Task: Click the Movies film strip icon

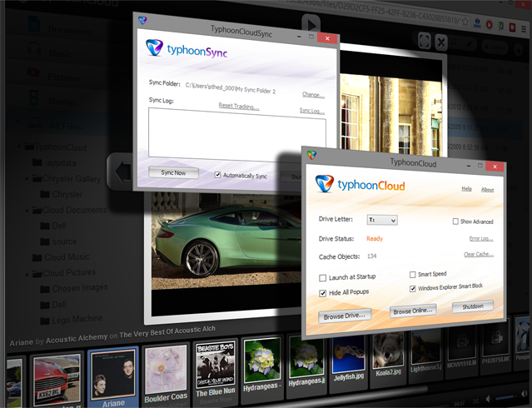Action: [x=33, y=97]
